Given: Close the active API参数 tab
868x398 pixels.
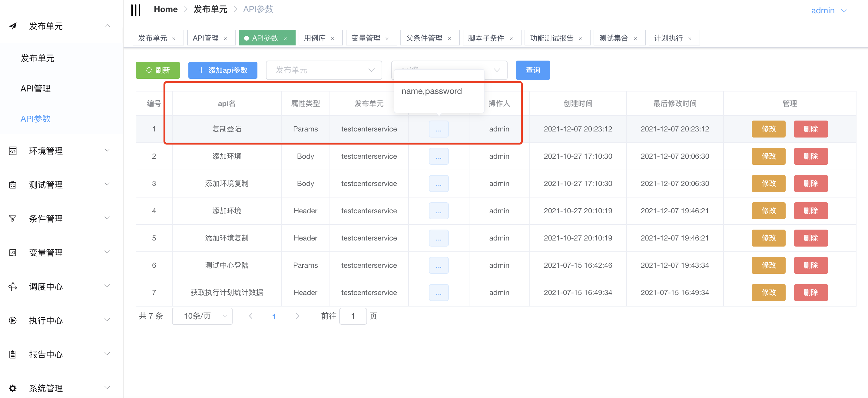Looking at the screenshot, I should click(x=285, y=38).
